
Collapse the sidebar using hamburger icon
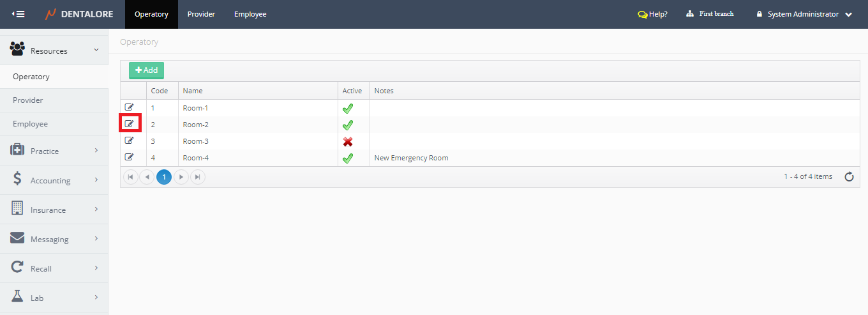(19, 14)
